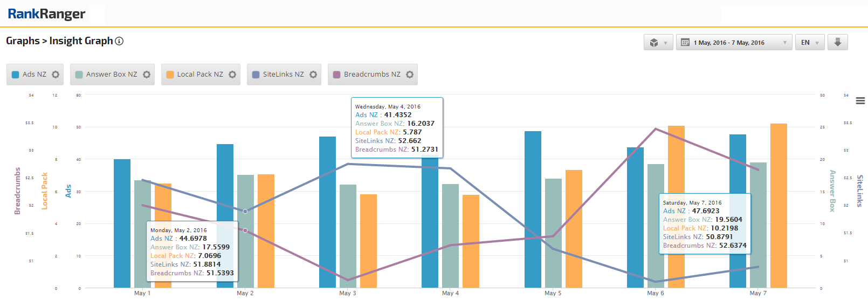Open SiteLinks NZ gear settings
868x299 pixels.
coord(313,74)
